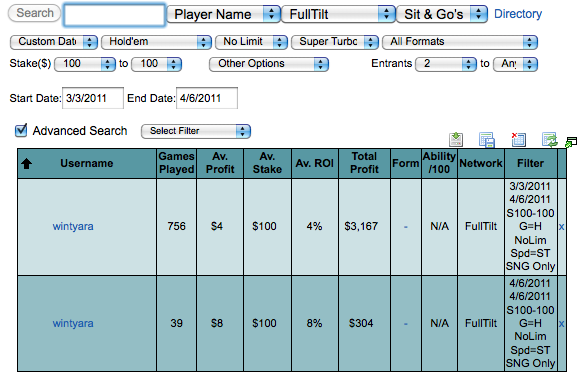Sort table by Av. ROI column header
The width and height of the screenshot is (584, 392).
[x=315, y=163]
